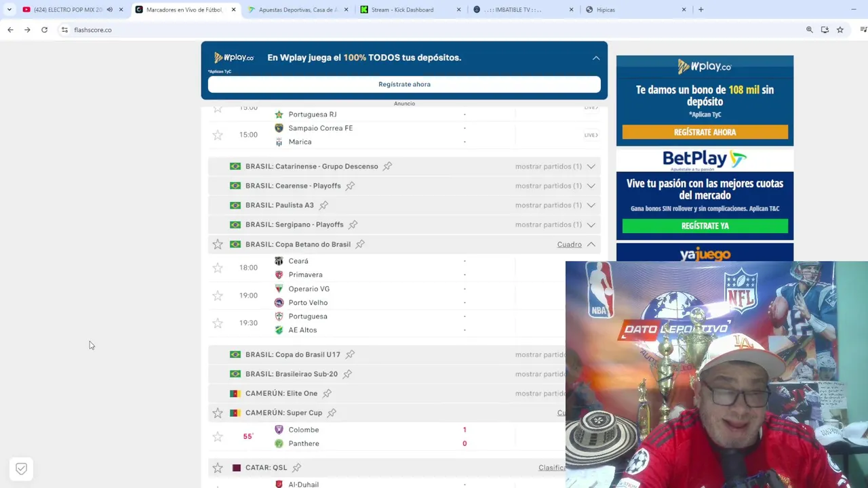Pin the Catar QSL league
Screen dimensions: 868x488
pyautogui.click(x=296, y=468)
